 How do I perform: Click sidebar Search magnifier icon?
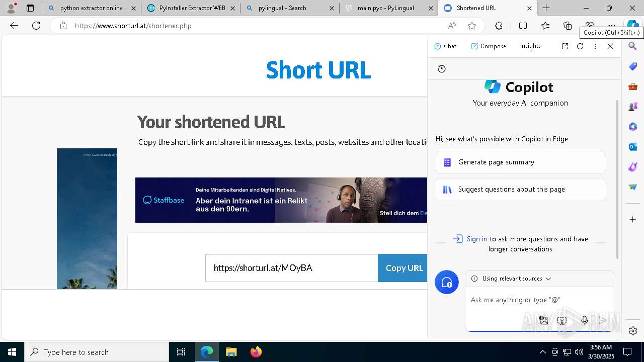pos(633,46)
